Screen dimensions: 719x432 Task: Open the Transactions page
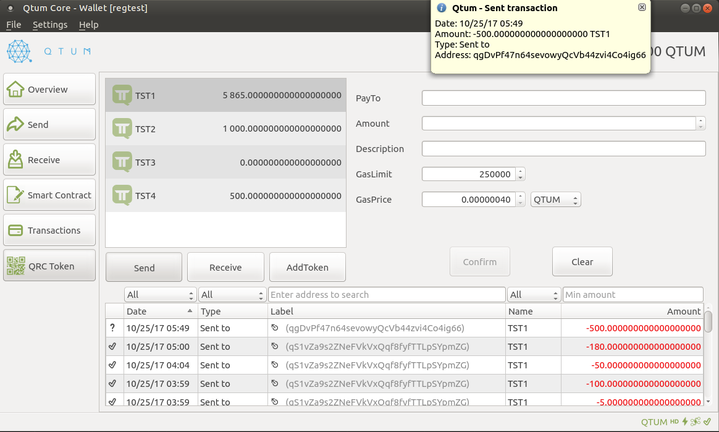point(50,230)
